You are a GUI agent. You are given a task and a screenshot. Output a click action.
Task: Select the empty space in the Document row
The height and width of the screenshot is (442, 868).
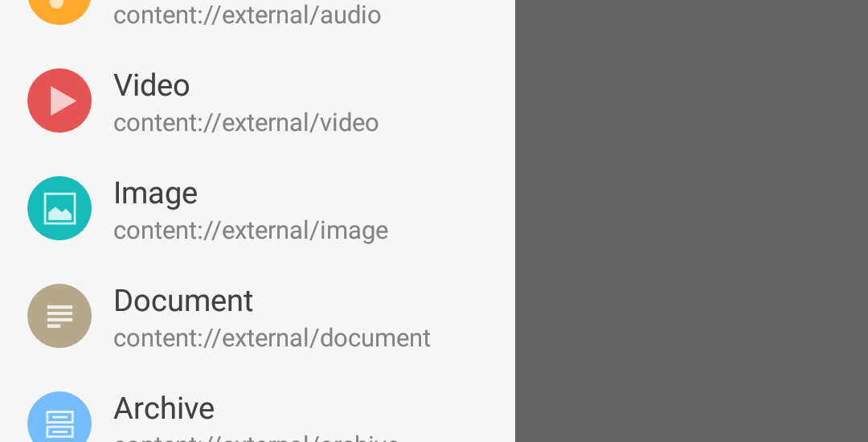473,316
